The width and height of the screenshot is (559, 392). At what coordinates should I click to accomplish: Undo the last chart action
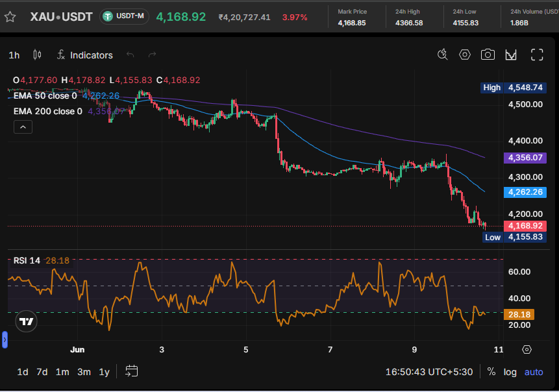(x=130, y=55)
